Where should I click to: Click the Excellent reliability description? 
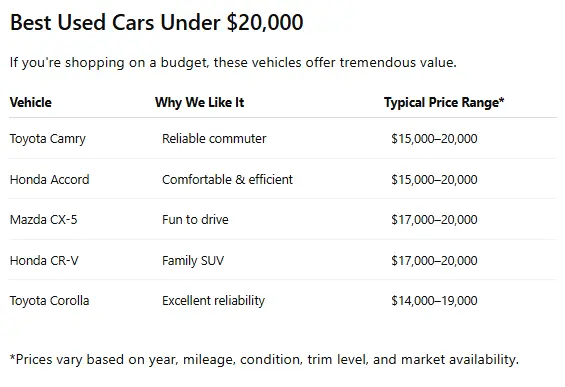click(213, 301)
